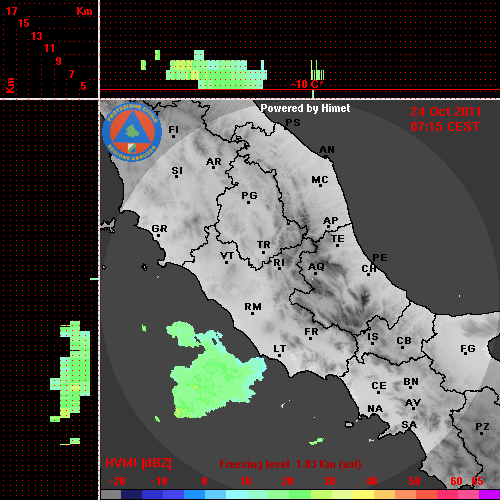Click the magenta swatch at the color bar end

[489, 495]
